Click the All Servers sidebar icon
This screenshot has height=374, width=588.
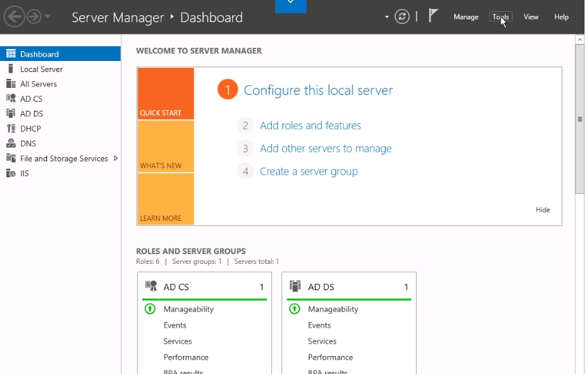[x=11, y=84]
